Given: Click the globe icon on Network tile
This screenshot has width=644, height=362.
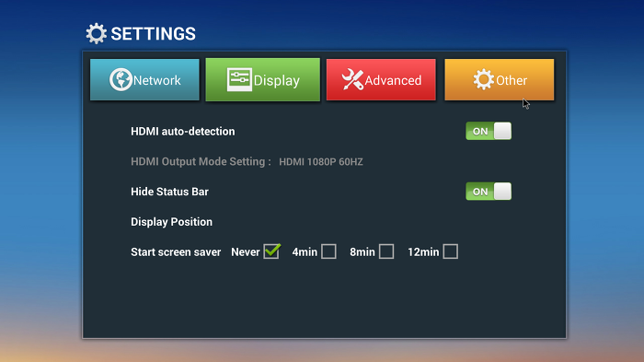Looking at the screenshot, I should coord(121,79).
